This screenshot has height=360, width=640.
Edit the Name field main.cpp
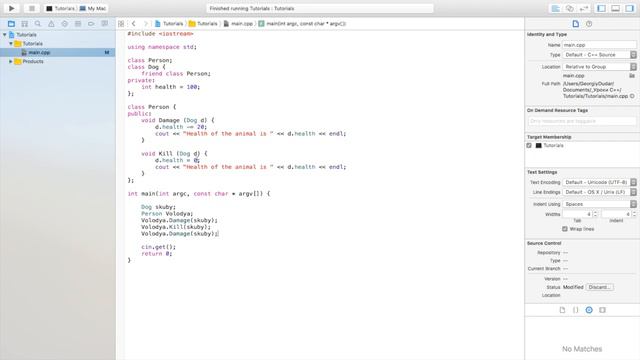tap(599, 45)
